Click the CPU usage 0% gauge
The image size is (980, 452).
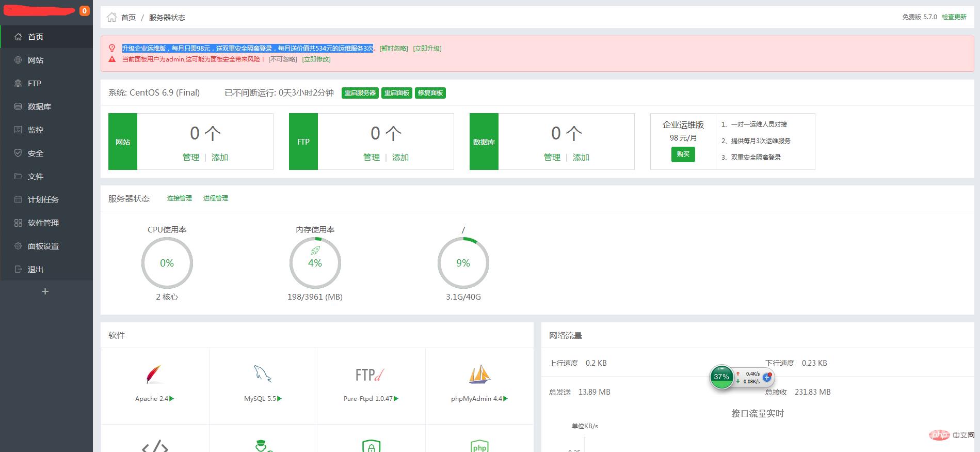[x=167, y=263]
